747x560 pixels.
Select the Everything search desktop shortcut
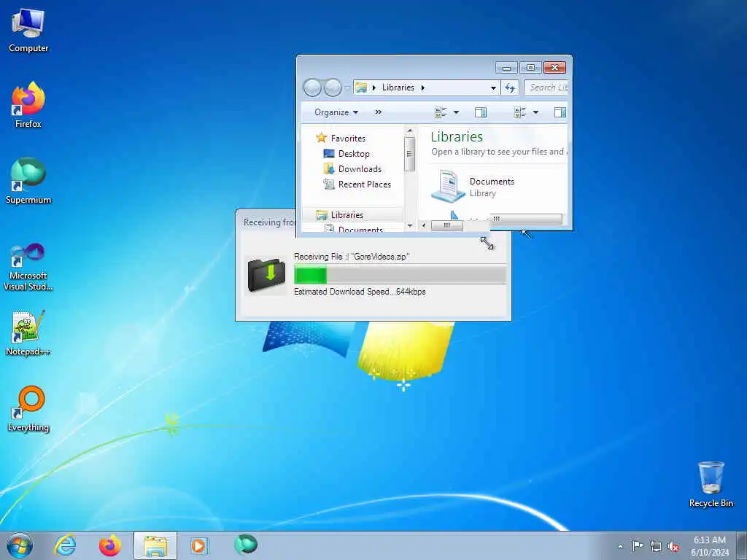tap(28, 409)
